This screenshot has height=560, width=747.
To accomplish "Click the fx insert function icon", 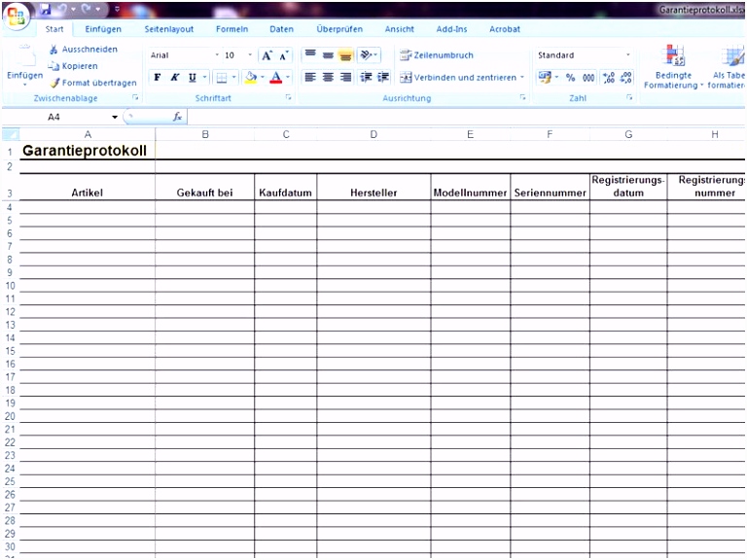I will pyautogui.click(x=177, y=117).
